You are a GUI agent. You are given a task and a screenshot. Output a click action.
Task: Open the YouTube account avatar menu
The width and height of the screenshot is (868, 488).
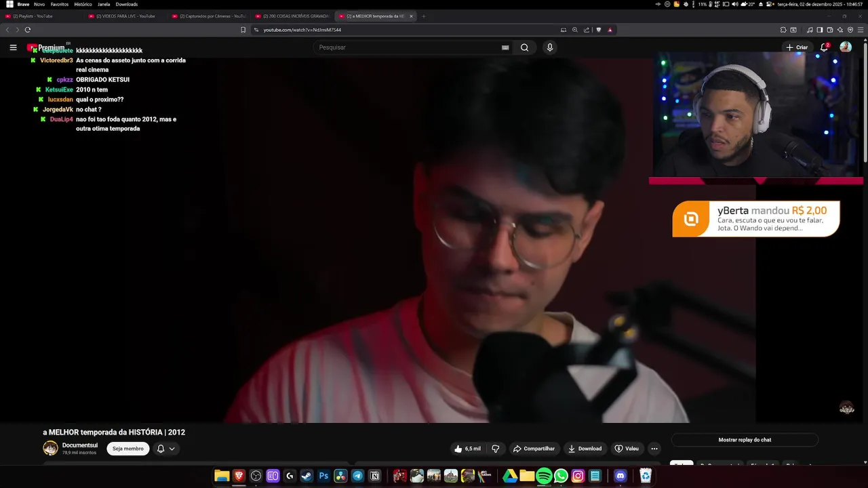coord(846,47)
